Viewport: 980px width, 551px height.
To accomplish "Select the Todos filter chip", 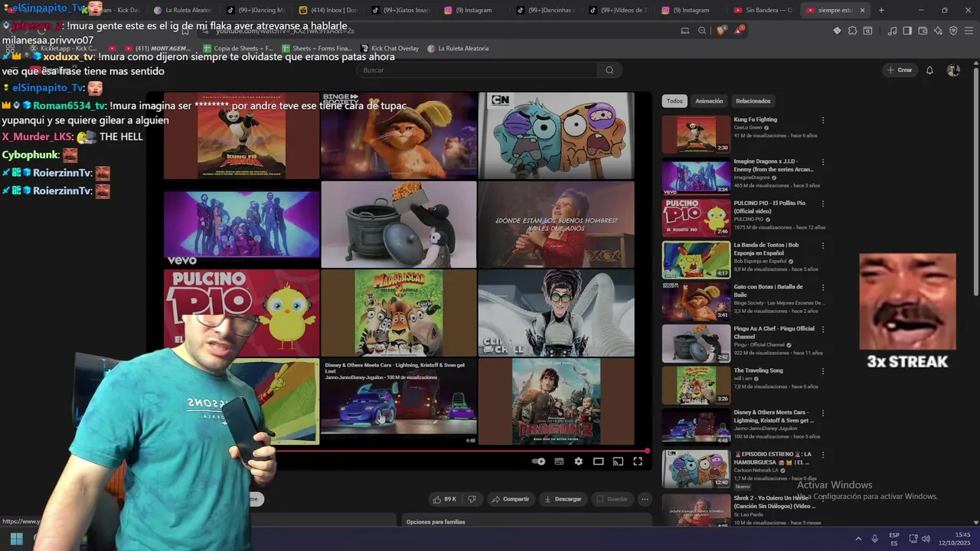I will pos(674,101).
